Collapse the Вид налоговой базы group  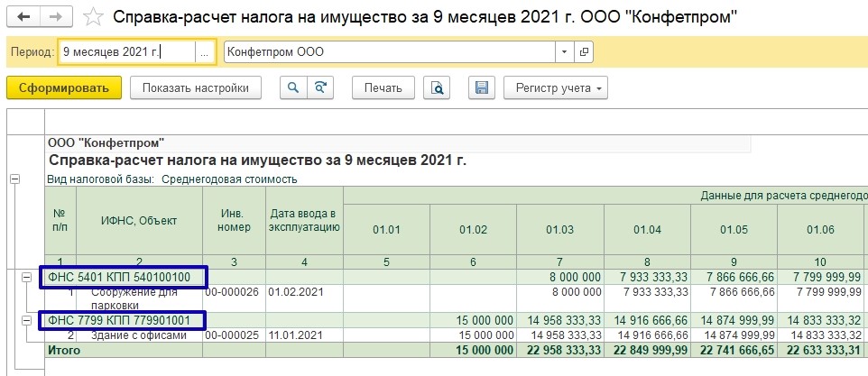point(15,179)
